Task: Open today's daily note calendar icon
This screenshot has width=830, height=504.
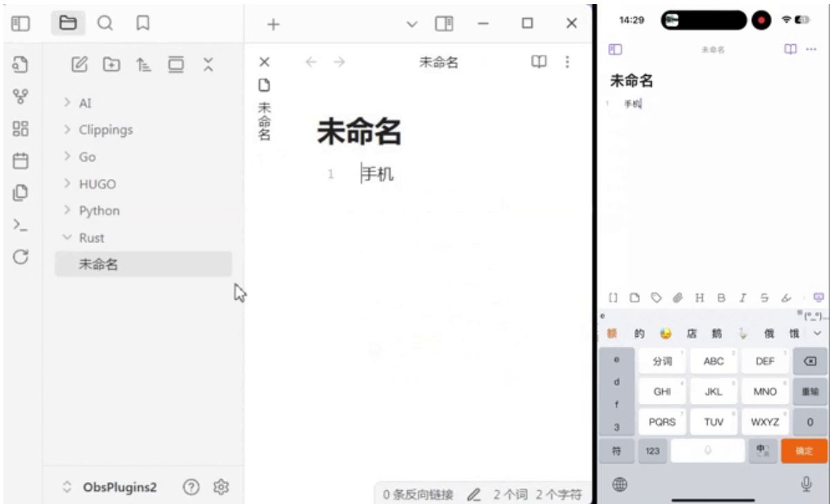Action: pos(21,162)
